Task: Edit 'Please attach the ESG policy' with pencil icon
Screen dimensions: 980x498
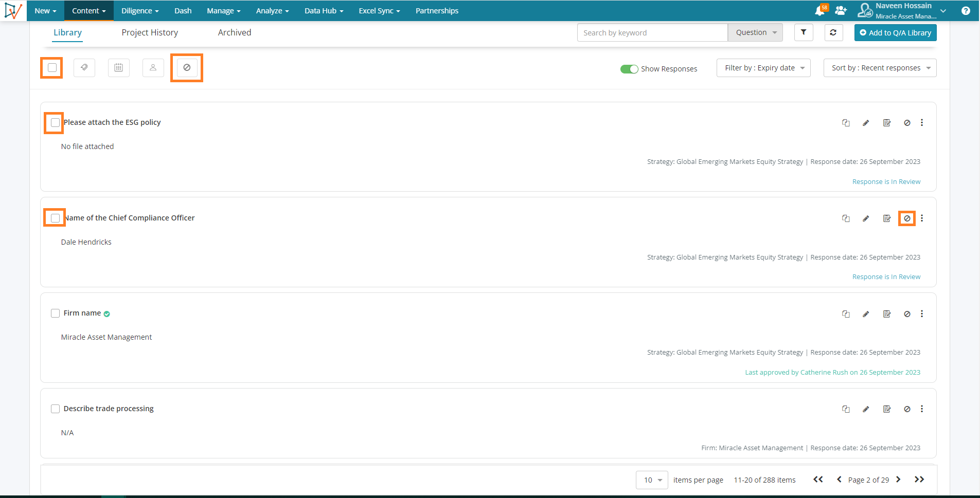Action: (x=866, y=123)
